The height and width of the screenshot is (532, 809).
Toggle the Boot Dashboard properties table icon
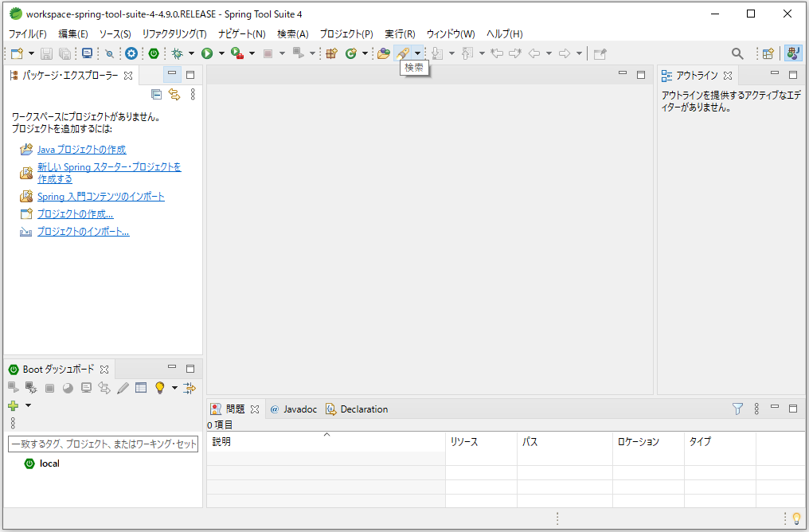pos(141,388)
